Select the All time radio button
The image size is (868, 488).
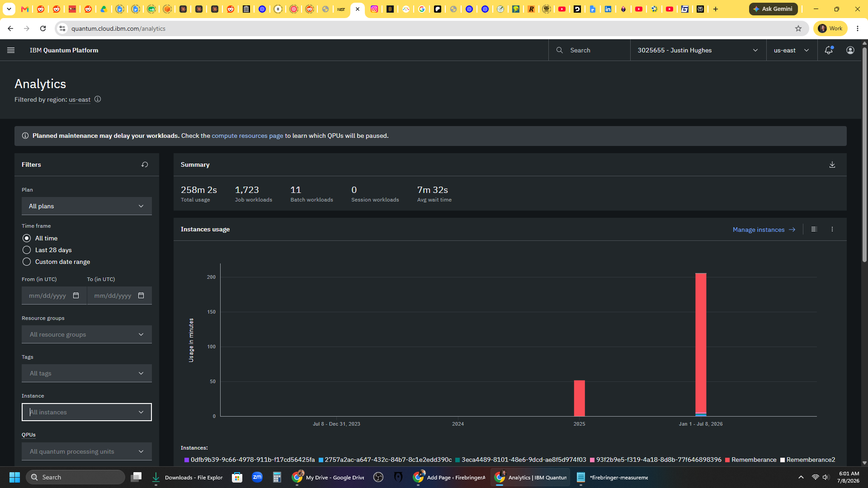pos(27,238)
